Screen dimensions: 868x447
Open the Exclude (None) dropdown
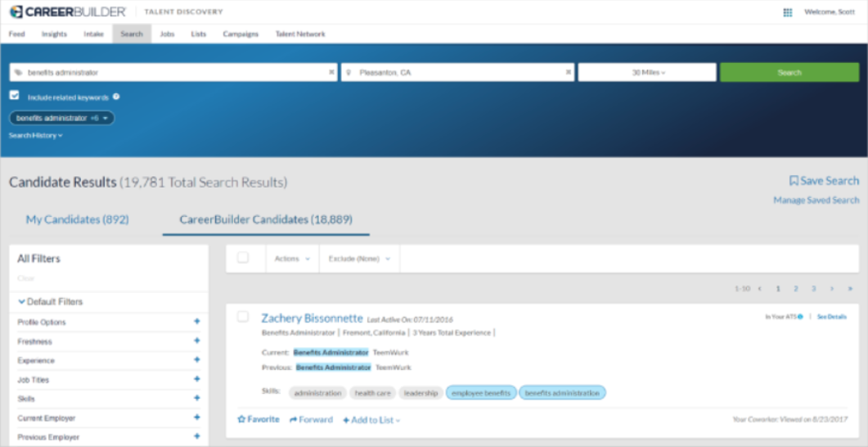pos(359,259)
